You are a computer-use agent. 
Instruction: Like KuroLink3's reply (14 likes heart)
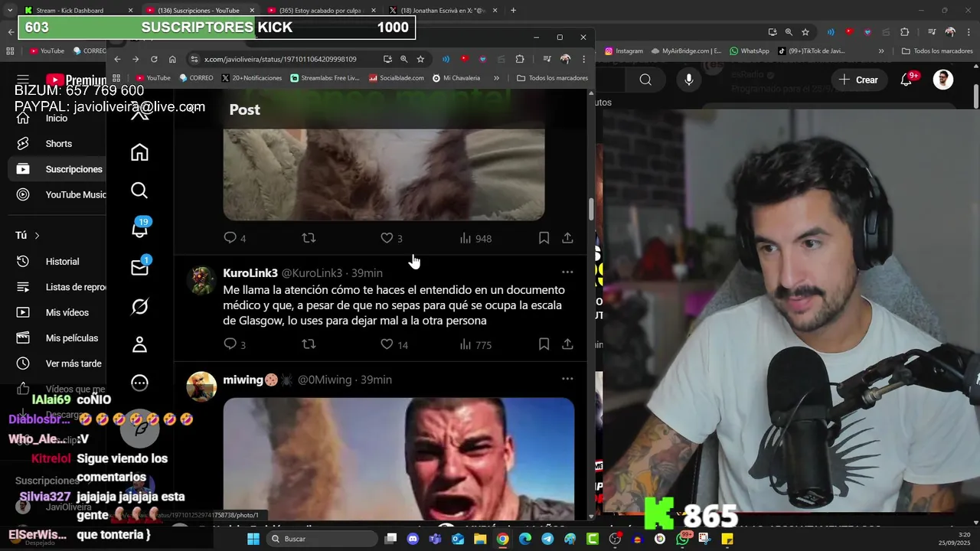coord(387,344)
